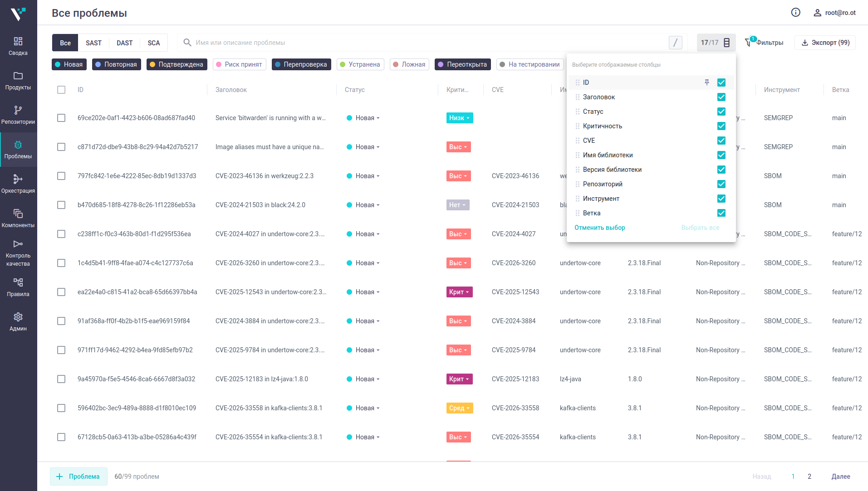
Task: Click the Экспорт (99) button
Action: tap(825, 43)
